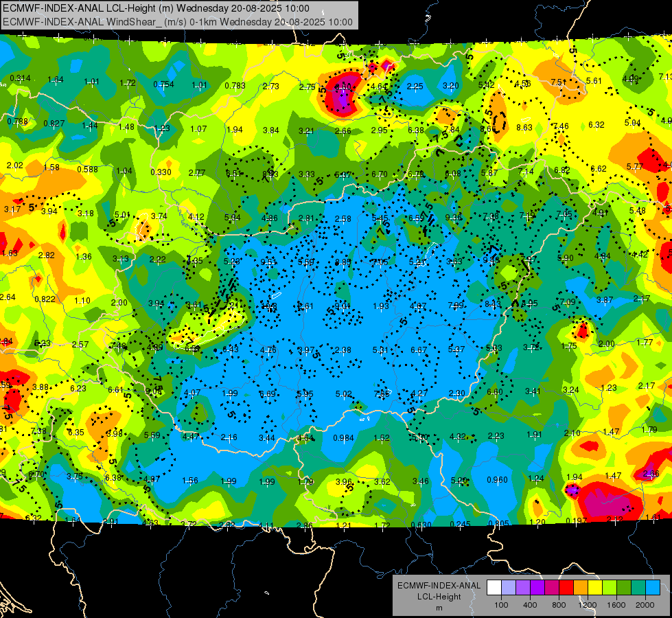
Task: Click the wind shear value 0.788
Action: coord(18,122)
